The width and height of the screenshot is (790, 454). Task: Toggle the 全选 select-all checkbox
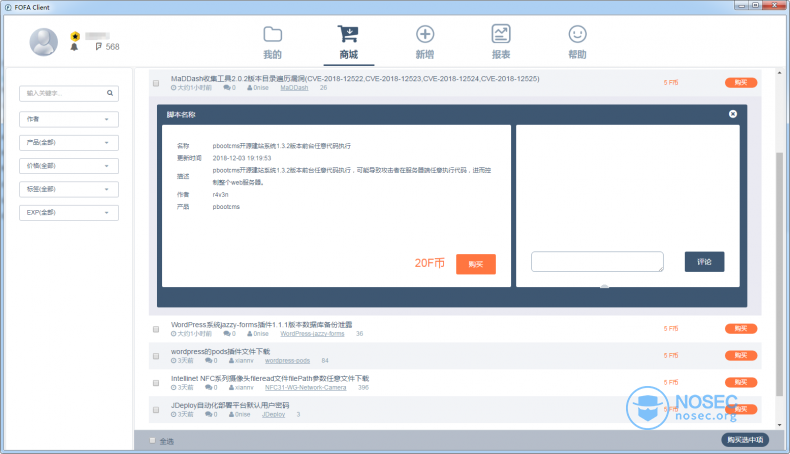click(152, 441)
